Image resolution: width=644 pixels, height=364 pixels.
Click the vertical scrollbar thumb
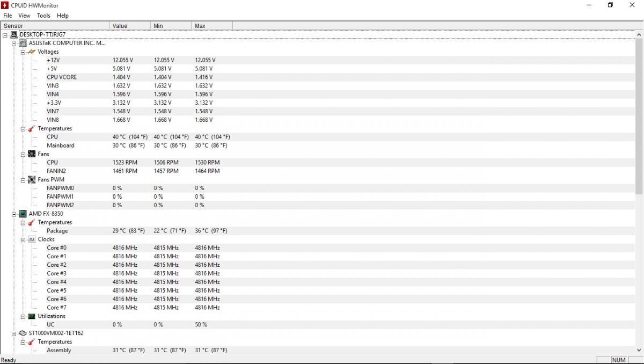pos(639,117)
